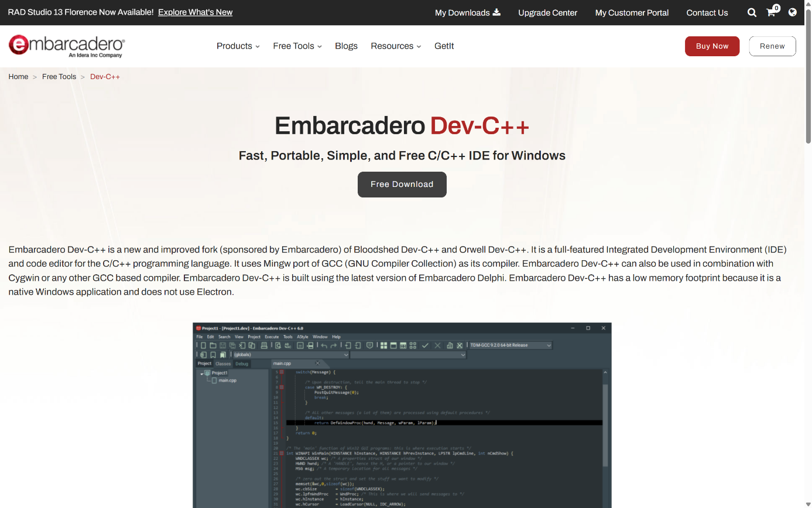The height and width of the screenshot is (508, 812).
Task: Click the globe language selector icon
Action: click(x=792, y=12)
